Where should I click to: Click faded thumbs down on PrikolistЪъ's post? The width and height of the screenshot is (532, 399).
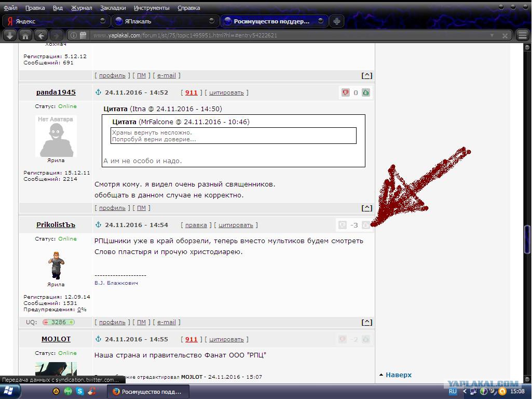click(343, 225)
